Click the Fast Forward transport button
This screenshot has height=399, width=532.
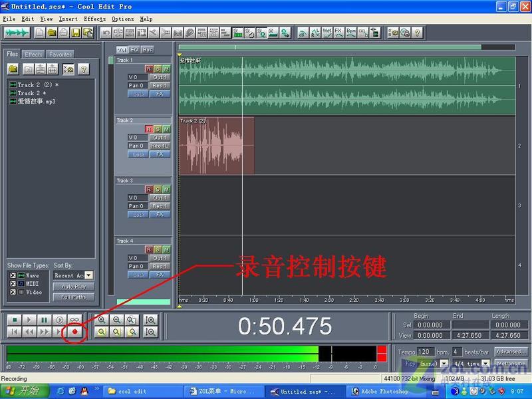[x=44, y=332]
